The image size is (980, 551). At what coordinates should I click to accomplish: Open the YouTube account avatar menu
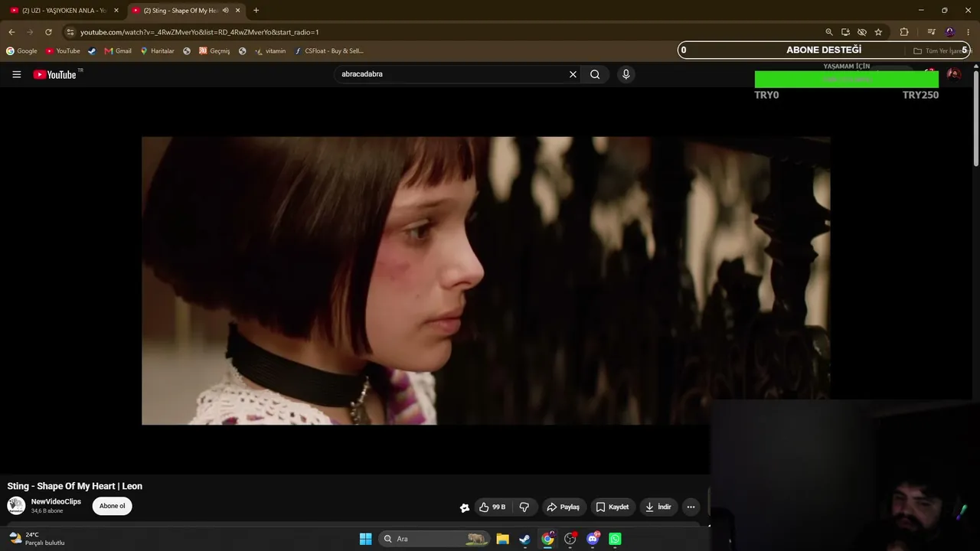click(x=954, y=74)
